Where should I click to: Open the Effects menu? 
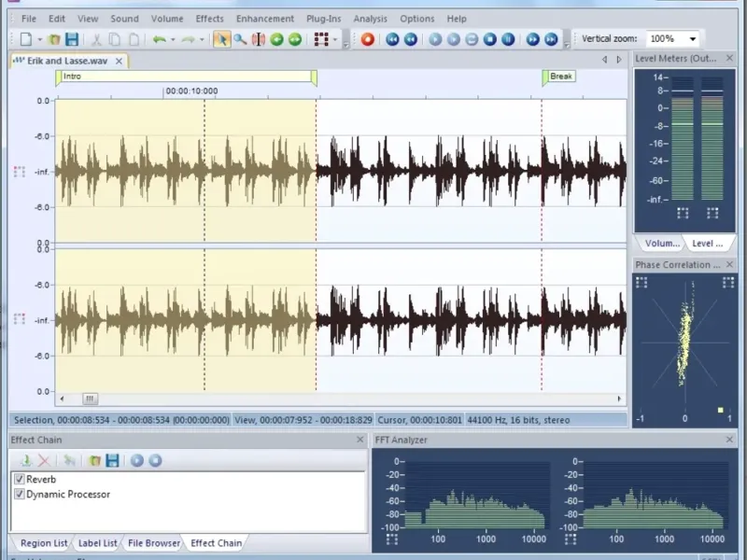coord(209,18)
